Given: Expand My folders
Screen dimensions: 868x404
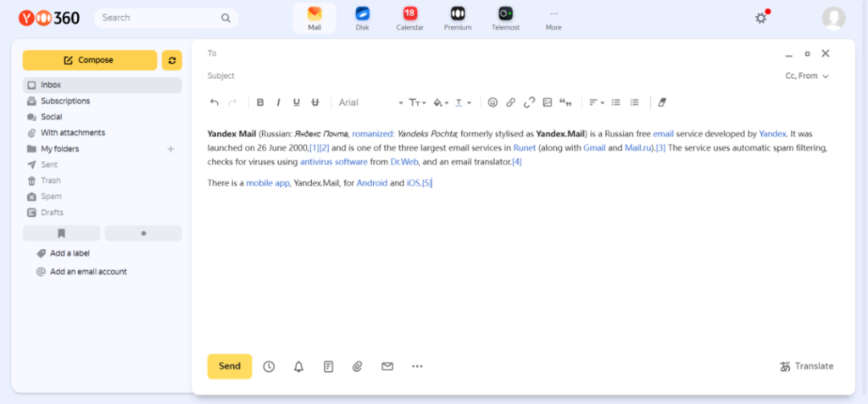Looking at the screenshot, I should tap(60, 149).
